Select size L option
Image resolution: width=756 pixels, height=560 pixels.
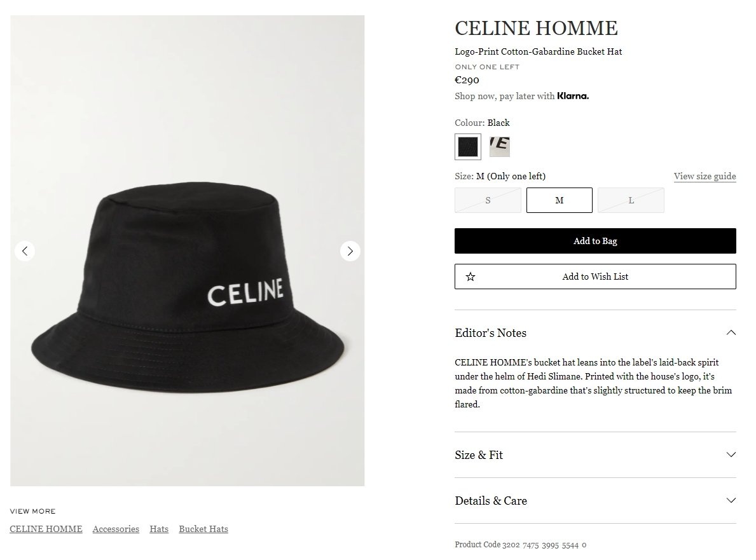pos(631,200)
